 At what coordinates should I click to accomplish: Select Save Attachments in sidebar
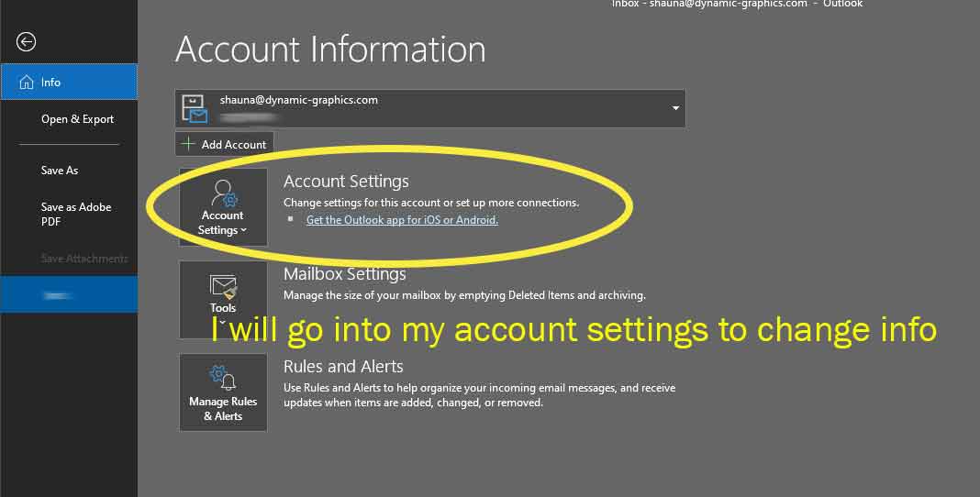point(84,258)
